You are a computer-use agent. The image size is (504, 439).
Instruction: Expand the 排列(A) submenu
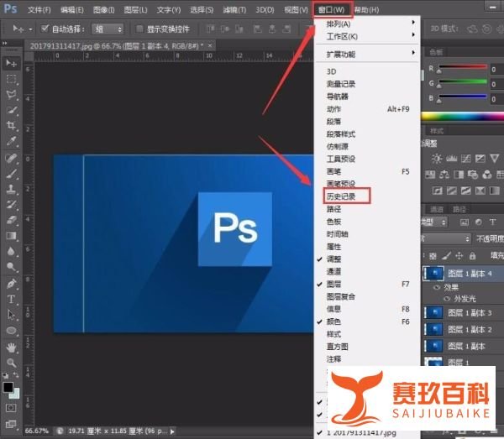[367, 24]
